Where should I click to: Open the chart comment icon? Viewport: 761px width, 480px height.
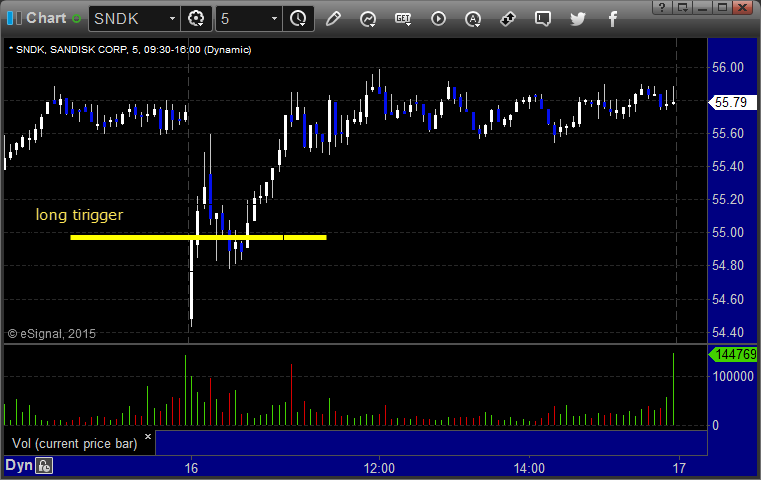point(543,19)
